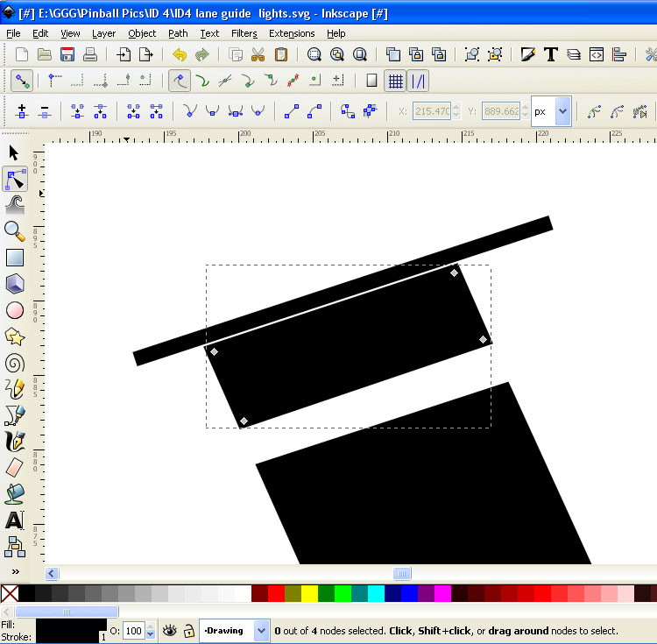Expand the hidden toolbox tools chevron
The image size is (657, 644).
pos(14,571)
